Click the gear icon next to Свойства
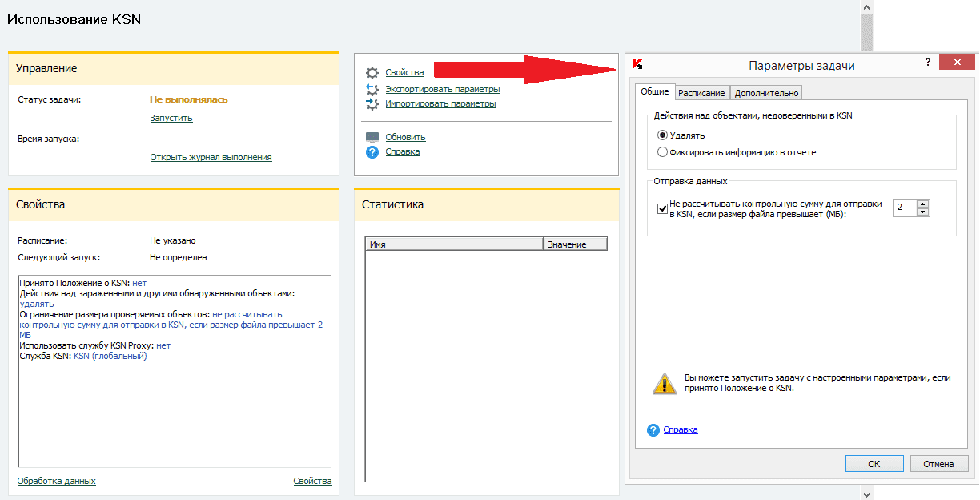This screenshot has height=500, width=980. (372, 73)
